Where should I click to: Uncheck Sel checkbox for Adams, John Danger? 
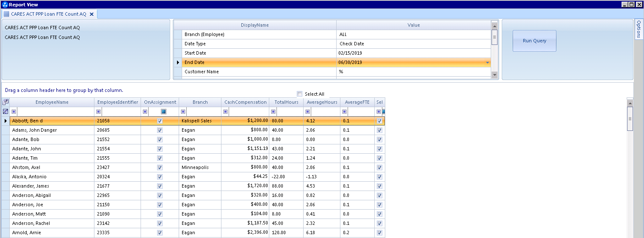[x=379, y=130]
